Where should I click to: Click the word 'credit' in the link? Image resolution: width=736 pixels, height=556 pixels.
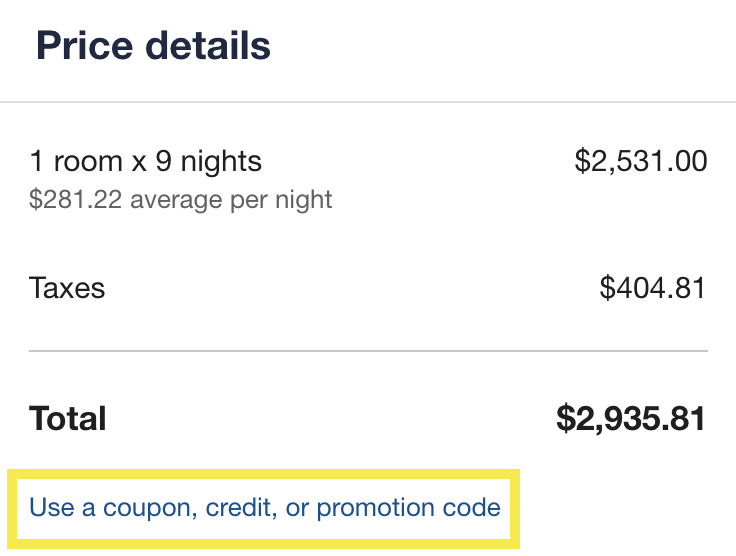[240, 508]
